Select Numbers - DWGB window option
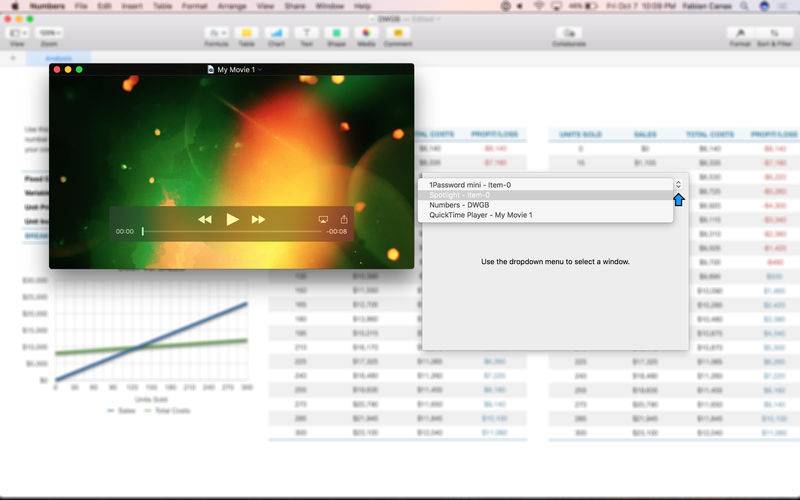 (x=545, y=205)
